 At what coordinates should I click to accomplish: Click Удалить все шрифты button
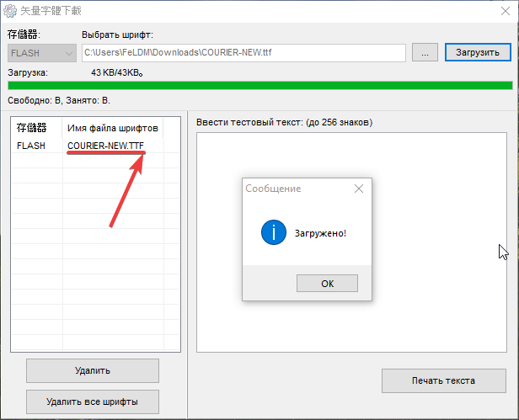[x=93, y=401]
